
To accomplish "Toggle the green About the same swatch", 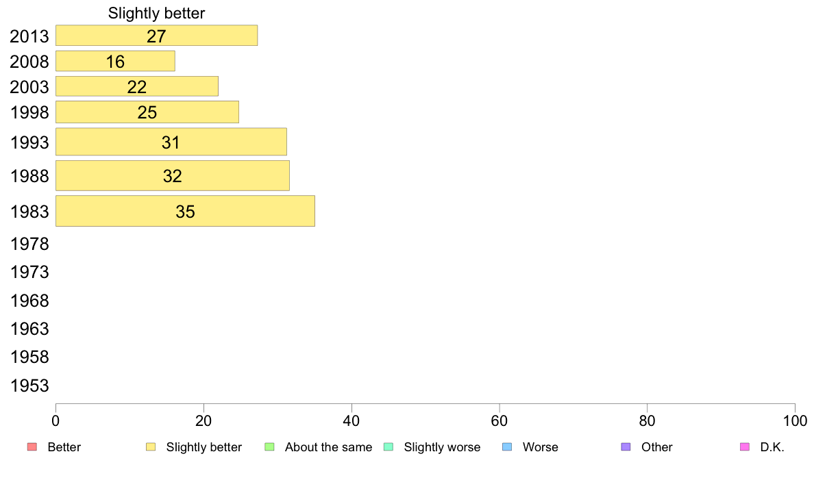I will tap(269, 447).
